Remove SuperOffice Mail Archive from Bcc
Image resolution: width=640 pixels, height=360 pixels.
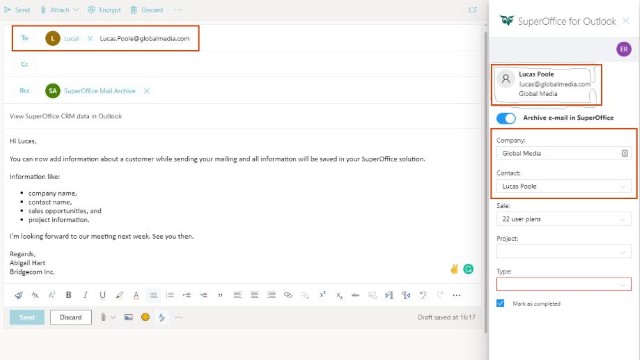click(147, 91)
